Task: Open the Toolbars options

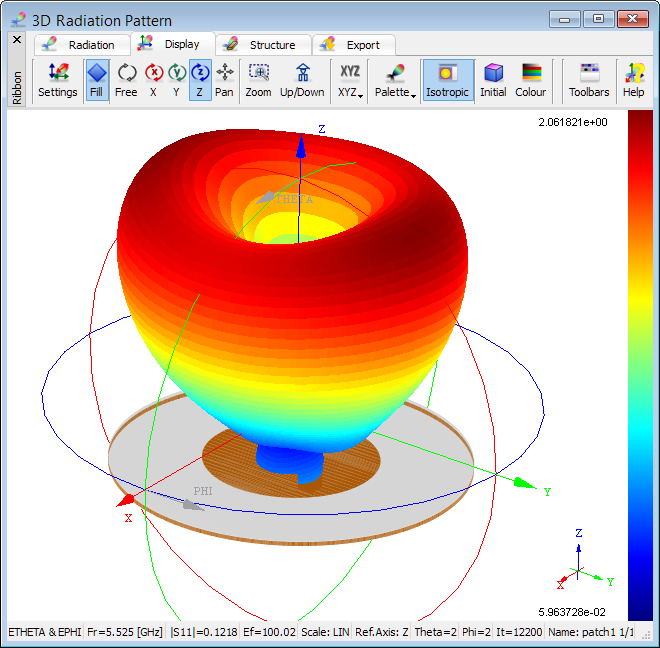Action: point(589,80)
